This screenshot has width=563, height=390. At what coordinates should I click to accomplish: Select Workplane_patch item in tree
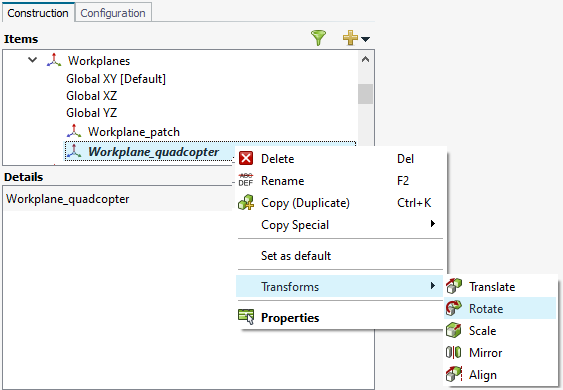134,132
